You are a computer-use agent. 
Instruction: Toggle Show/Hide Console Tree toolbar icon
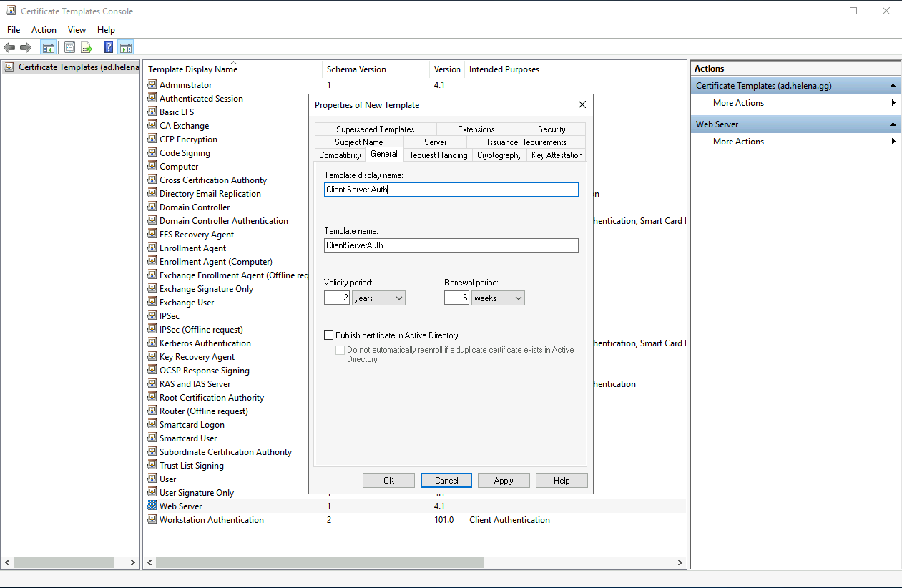[49, 48]
